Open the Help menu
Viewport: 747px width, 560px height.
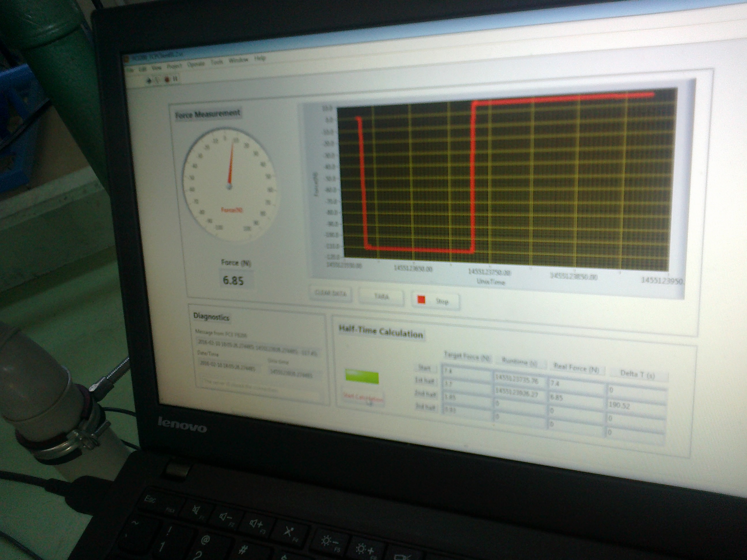click(260, 58)
